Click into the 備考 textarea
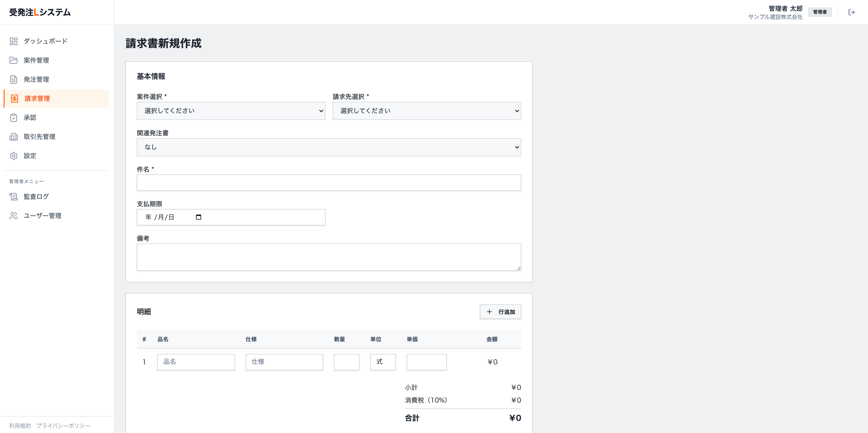868x433 pixels. [x=329, y=257]
